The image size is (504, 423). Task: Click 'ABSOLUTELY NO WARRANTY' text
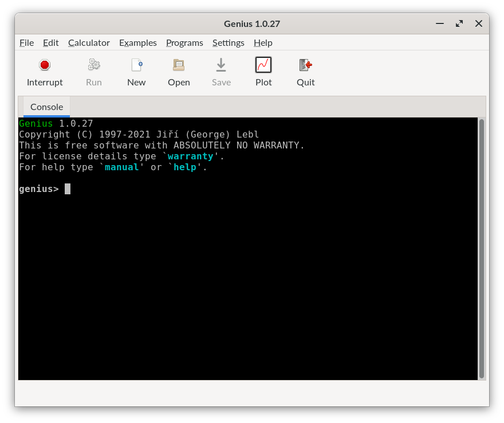236,146
